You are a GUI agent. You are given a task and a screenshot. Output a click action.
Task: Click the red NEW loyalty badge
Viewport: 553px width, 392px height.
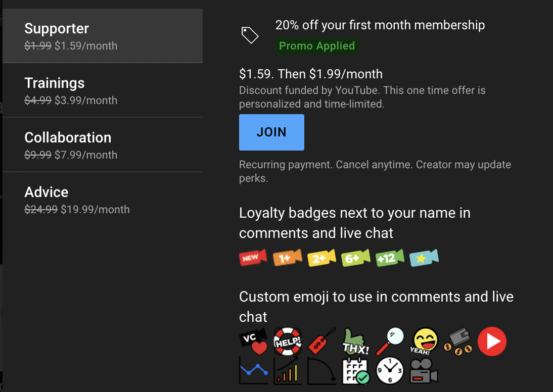pyautogui.click(x=253, y=258)
